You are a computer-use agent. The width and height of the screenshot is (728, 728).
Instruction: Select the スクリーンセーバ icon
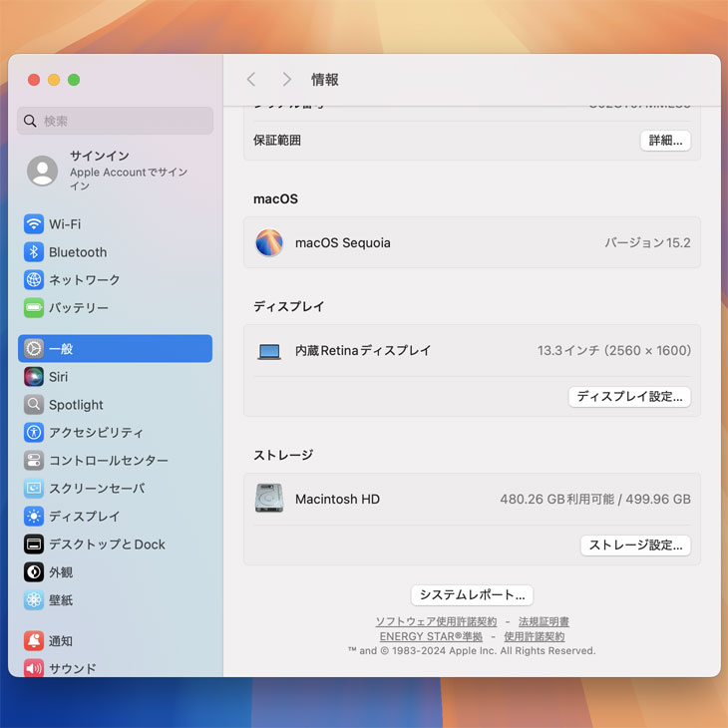click(34, 488)
